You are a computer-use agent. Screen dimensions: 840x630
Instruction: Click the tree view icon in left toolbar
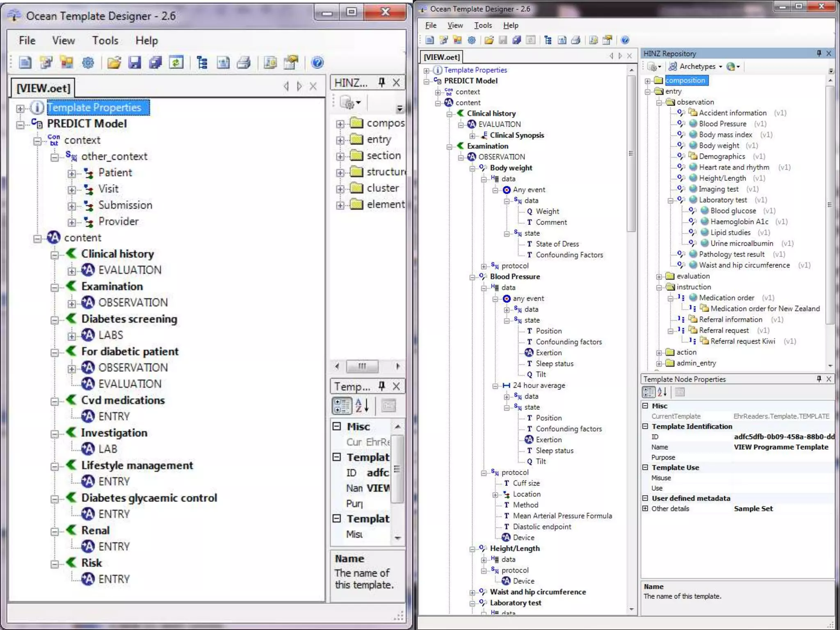[x=202, y=62]
